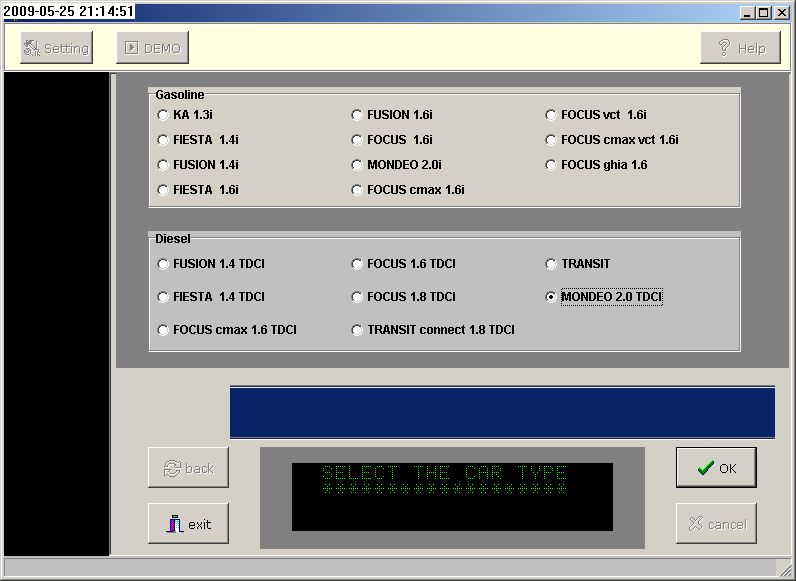Select KA 1.3i gasoline option
Viewport: 796px width, 581px height.
coord(164,115)
